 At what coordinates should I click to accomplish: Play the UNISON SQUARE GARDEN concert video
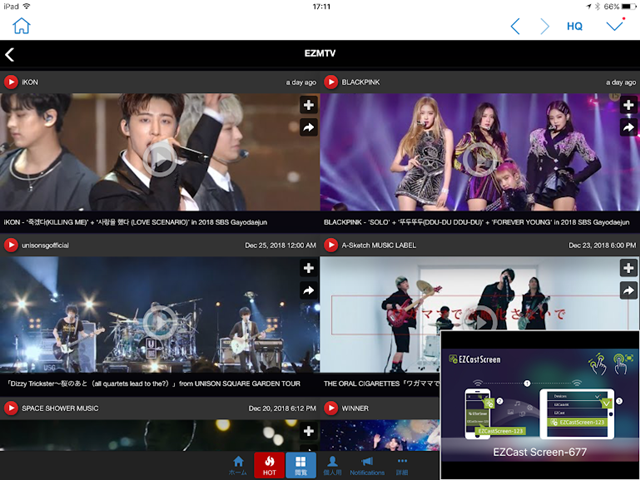pyautogui.click(x=160, y=322)
